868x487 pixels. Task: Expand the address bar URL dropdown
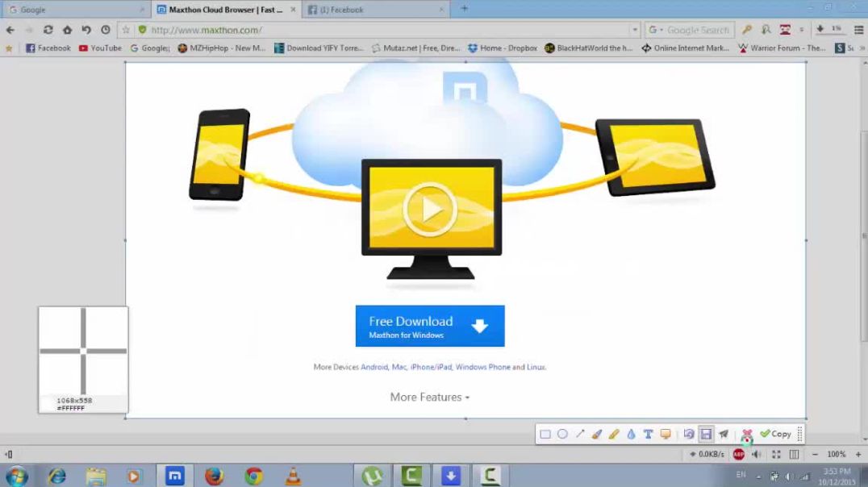coord(635,30)
